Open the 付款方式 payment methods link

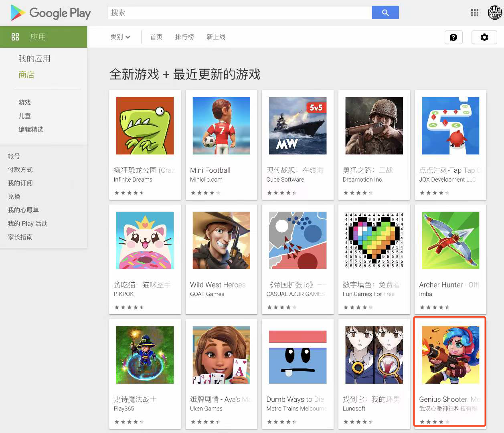pos(20,170)
